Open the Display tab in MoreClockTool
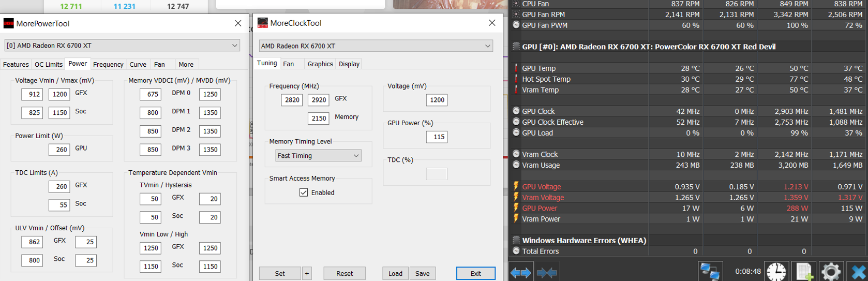Viewport: 868px width, 281px height. tap(349, 64)
